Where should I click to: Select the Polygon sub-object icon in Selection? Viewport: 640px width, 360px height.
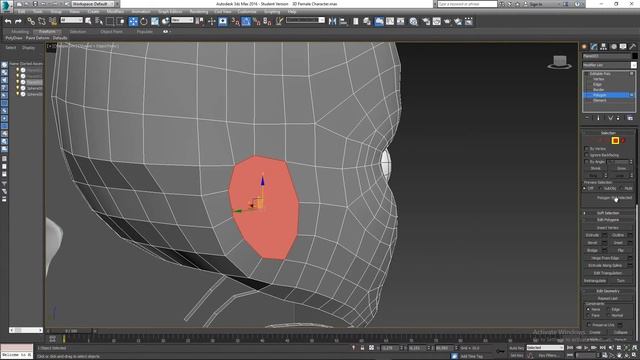click(615, 140)
